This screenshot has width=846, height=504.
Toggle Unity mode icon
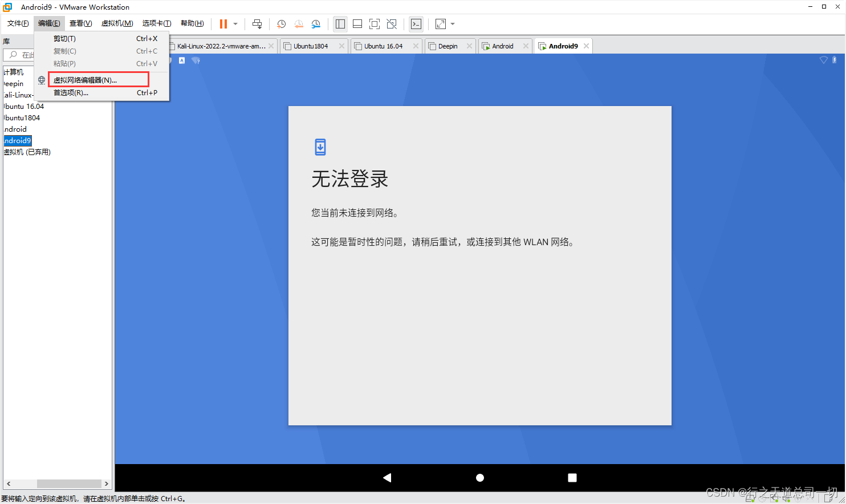coord(392,24)
